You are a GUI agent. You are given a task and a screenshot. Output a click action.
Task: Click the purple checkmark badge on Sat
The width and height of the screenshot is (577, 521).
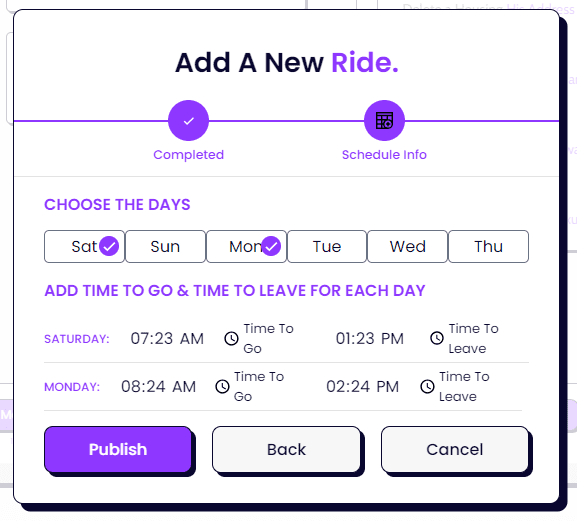pyautogui.click(x=109, y=246)
